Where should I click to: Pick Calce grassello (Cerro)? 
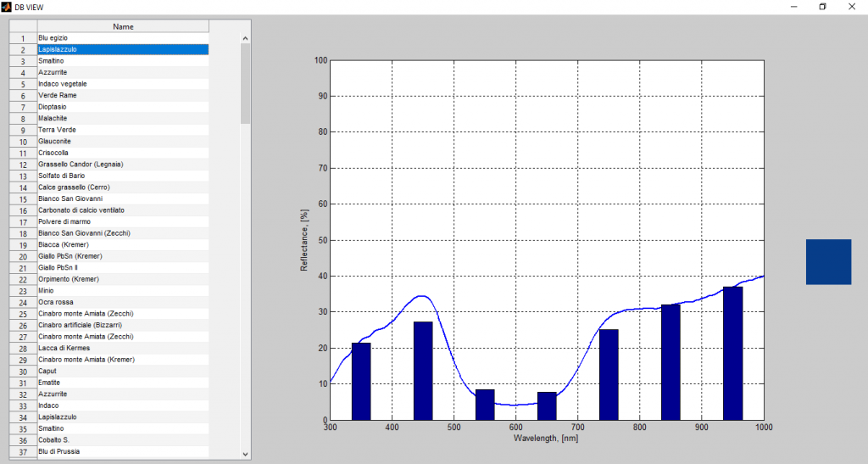point(123,187)
